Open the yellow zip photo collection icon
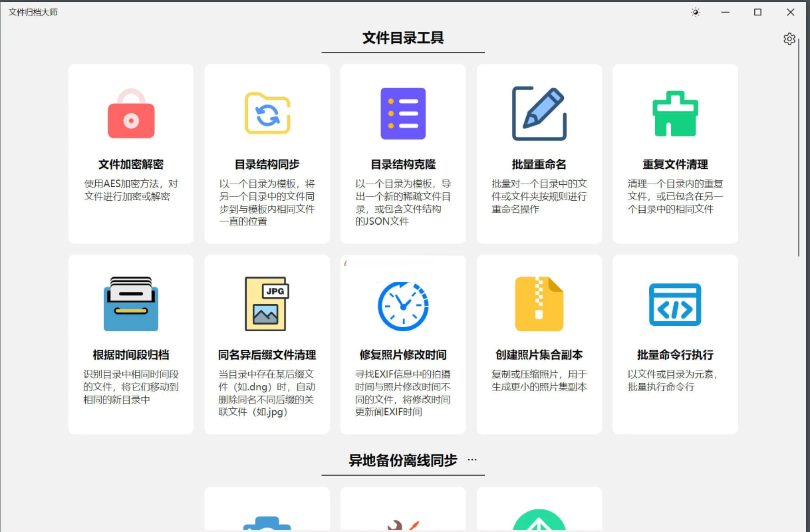810x532 pixels. (539, 304)
